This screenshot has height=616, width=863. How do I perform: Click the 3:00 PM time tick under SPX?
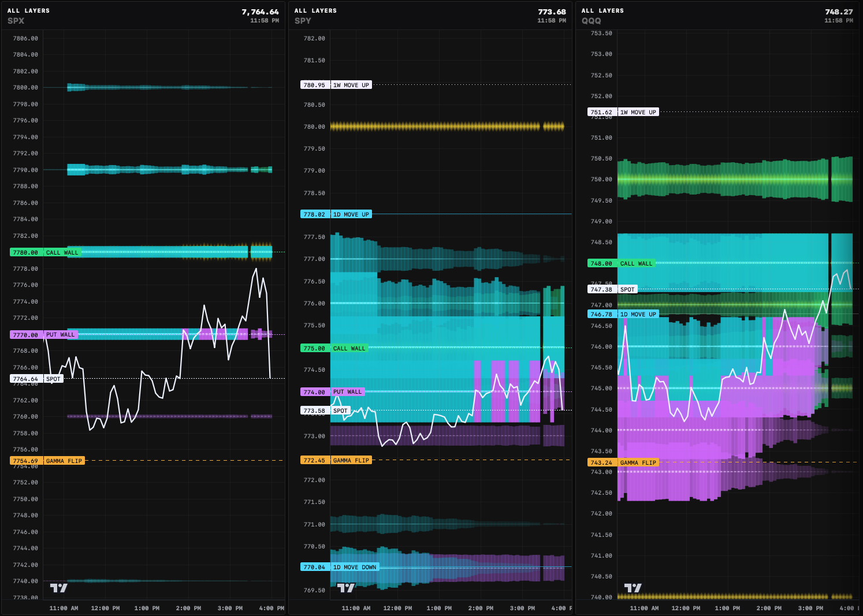[230, 608]
